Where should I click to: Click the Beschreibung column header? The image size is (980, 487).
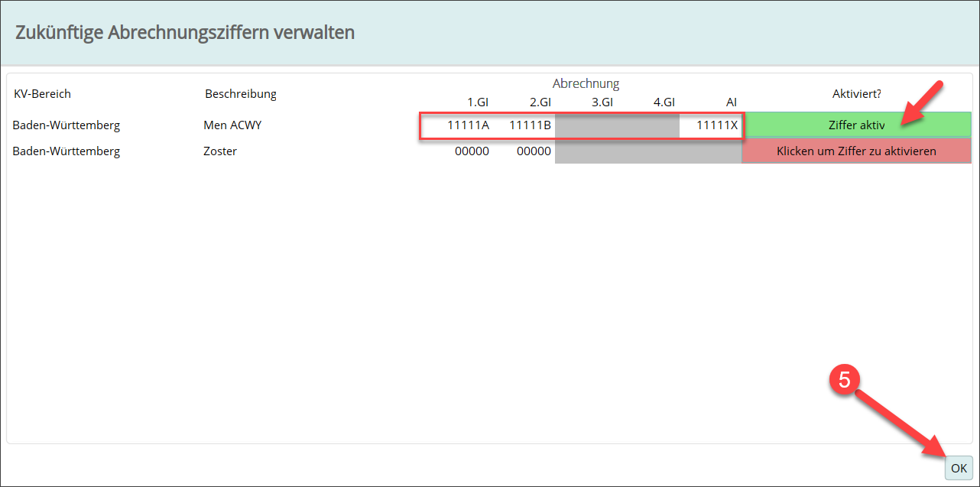[241, 94]
